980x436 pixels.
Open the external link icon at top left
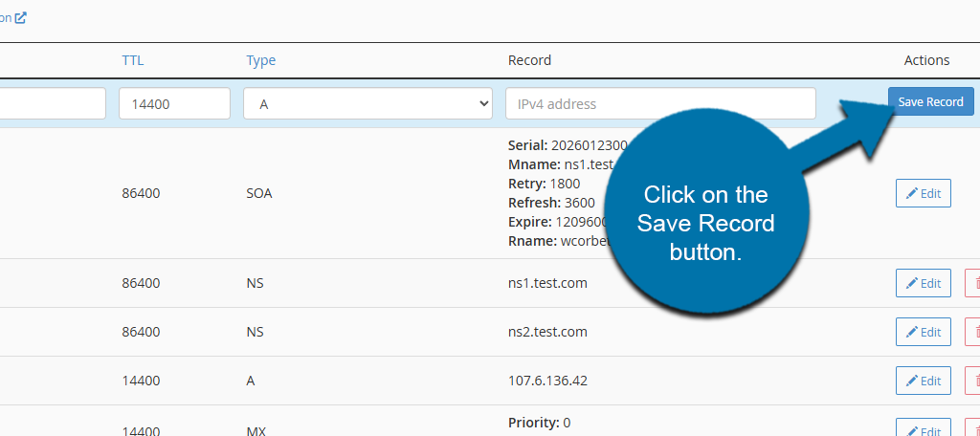coord(21,17)
